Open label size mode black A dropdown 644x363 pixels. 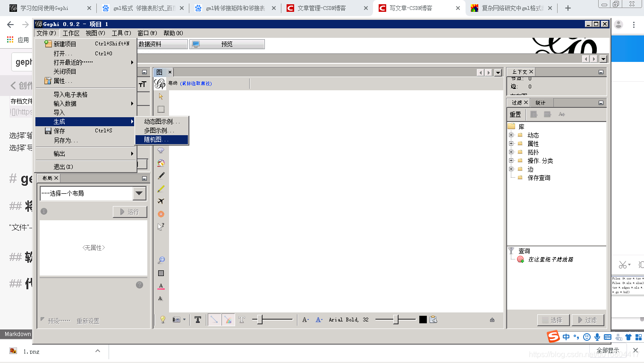click(x=305, y=320)
